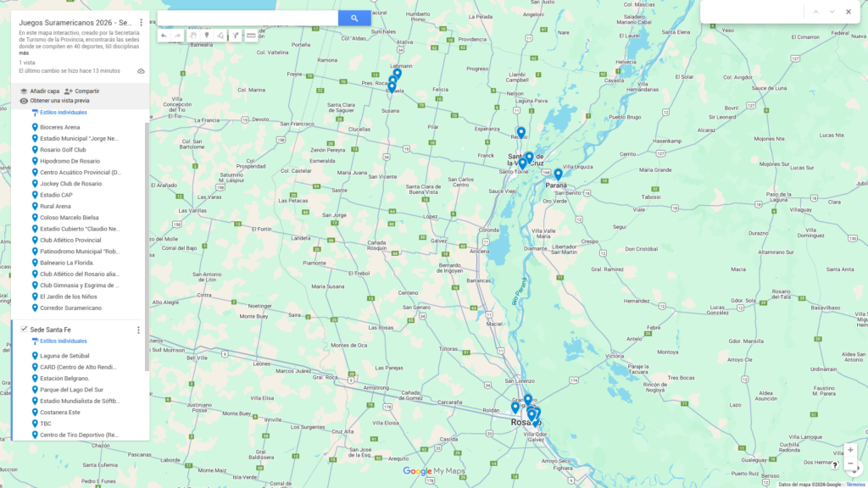Select the hand pan tool
This screenshot has height=488, width=868.
192,36
